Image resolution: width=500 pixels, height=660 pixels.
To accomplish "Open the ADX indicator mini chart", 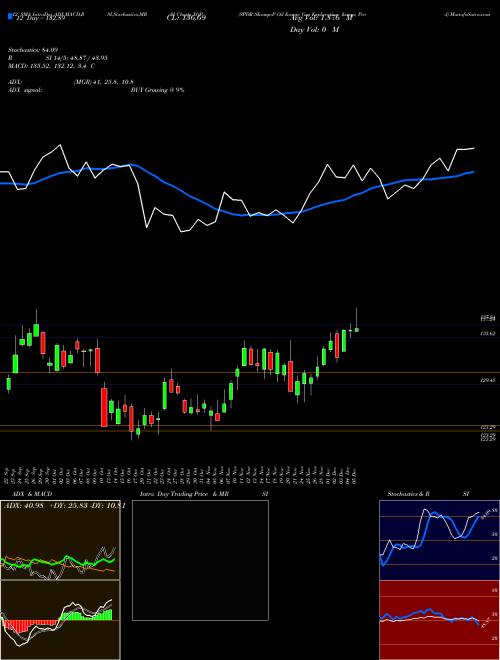I will [60, 540].
